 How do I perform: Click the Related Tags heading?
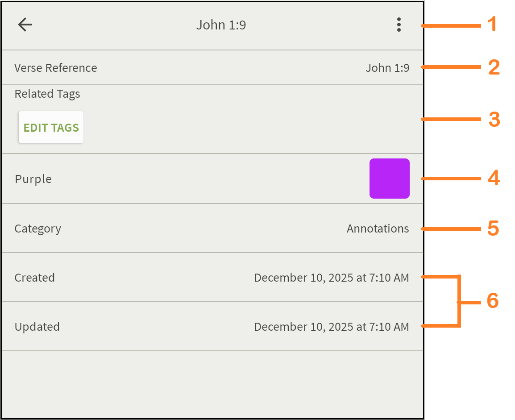pyautogui.click(x=47, y=94)
